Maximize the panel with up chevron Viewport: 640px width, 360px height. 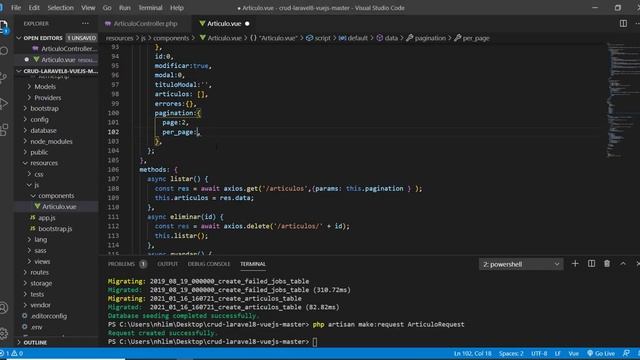(x=623, y=264)
